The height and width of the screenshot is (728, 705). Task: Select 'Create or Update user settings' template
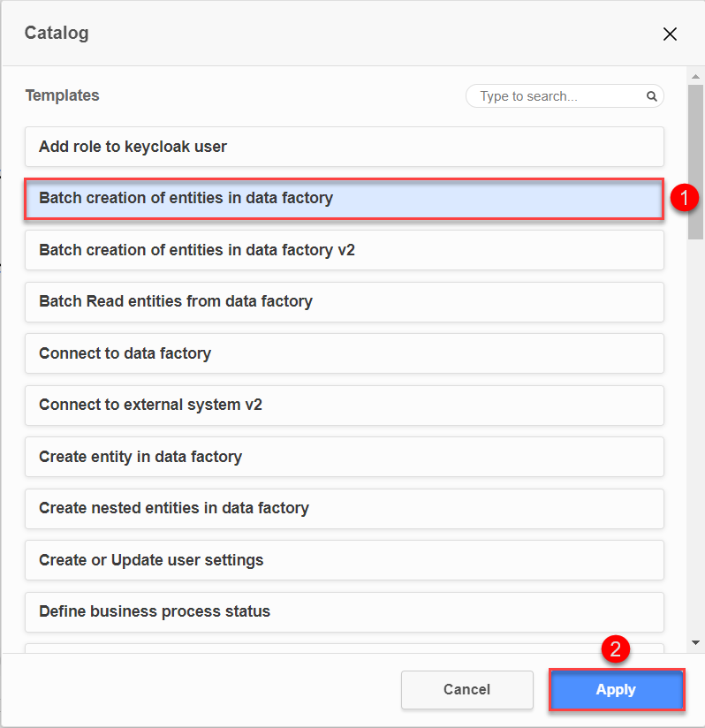tap(345, 560)
